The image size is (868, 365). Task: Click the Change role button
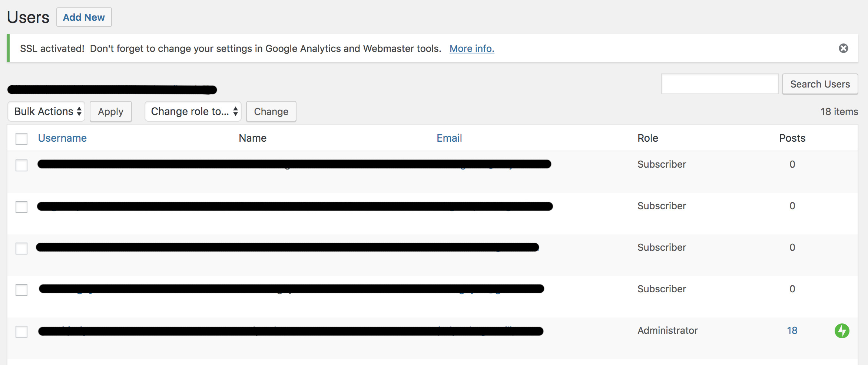coord(271,111)
